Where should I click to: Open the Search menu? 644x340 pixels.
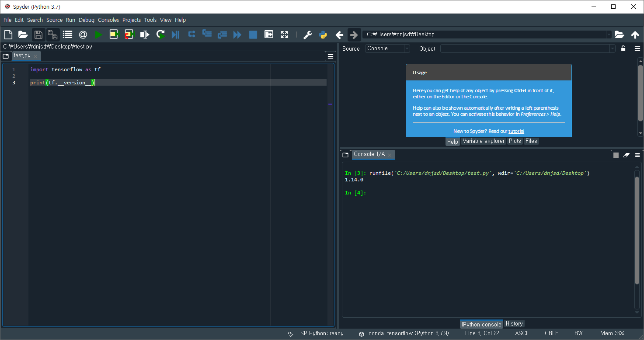[x=35, y=20]
